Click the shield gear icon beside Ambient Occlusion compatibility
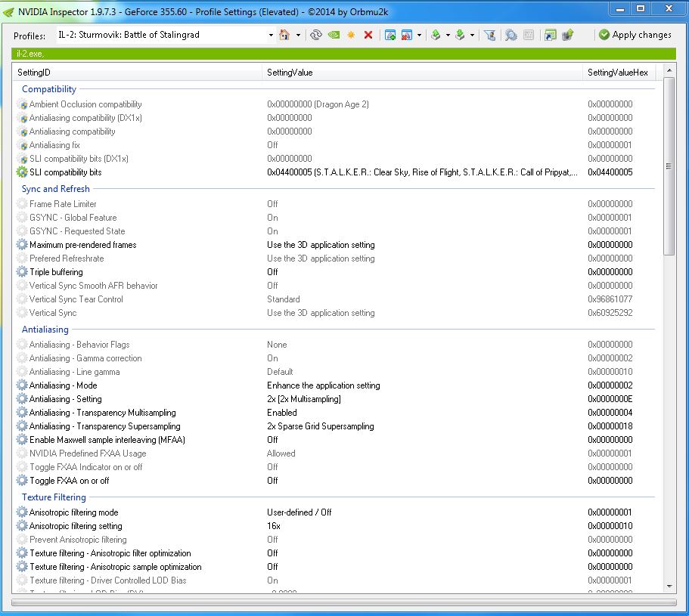 click(22, 104)
